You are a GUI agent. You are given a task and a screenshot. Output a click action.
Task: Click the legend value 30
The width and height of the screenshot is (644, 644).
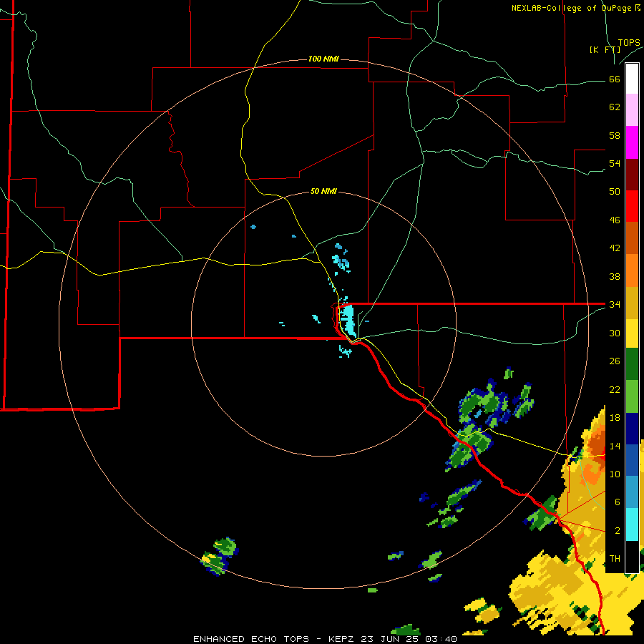tap(615, 333)
